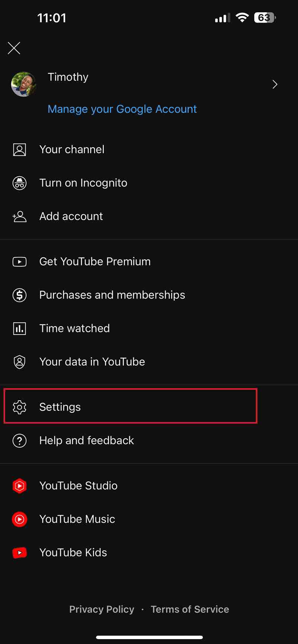This screenshot has width=298, height=644.
Task: Tap the YouTube Premium play icon
Action: (19, 262)
